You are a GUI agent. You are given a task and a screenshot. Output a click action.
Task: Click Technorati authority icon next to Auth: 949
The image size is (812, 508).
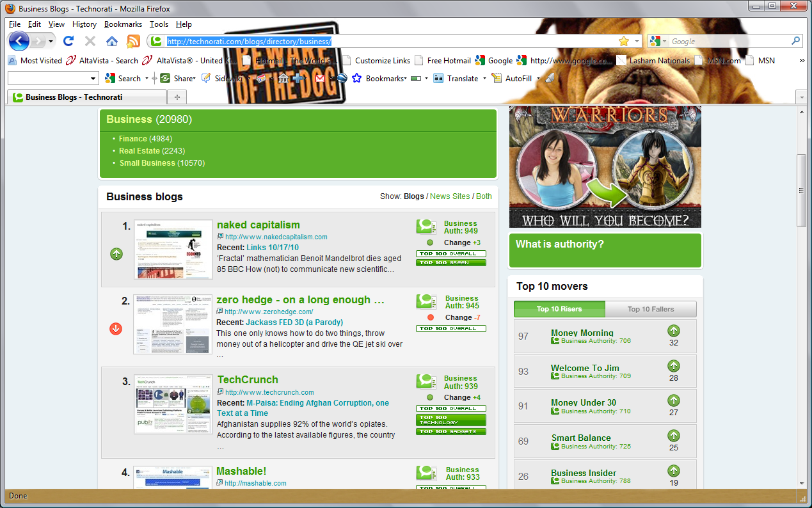pos(427,226)
